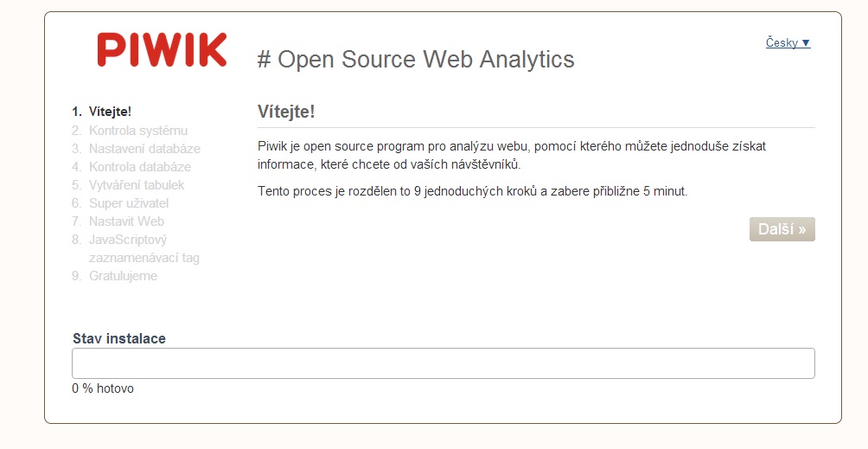
Task: Open step 8 JavaScriptový zaznamenávací tag
Action: pos(136,248)
